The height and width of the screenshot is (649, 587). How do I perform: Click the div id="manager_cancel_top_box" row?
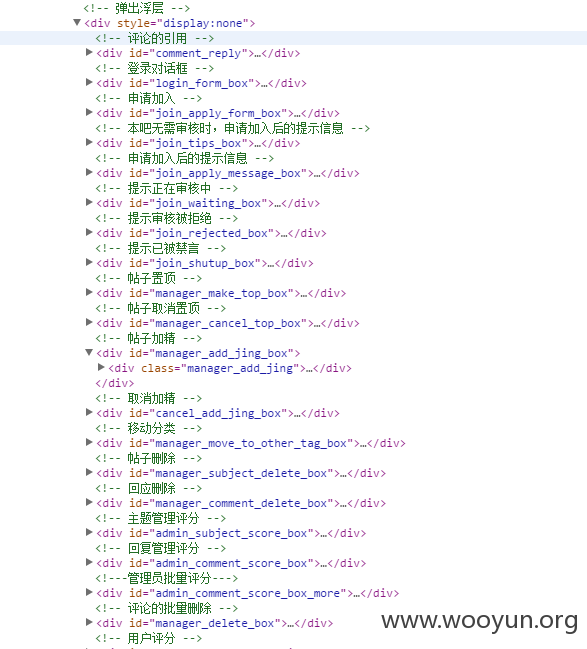point(228,323)
